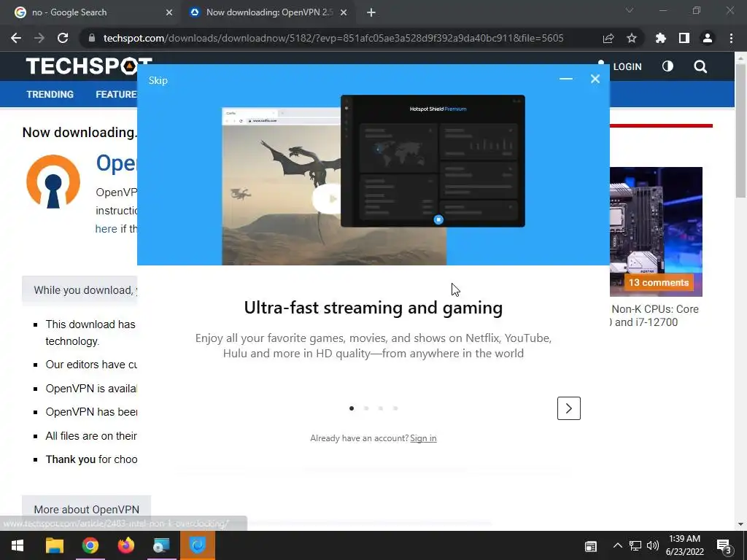Click 'Now downloading' heading text
Image resolution: width=747 pixels, height=560 pixels.
pos(79,133)
